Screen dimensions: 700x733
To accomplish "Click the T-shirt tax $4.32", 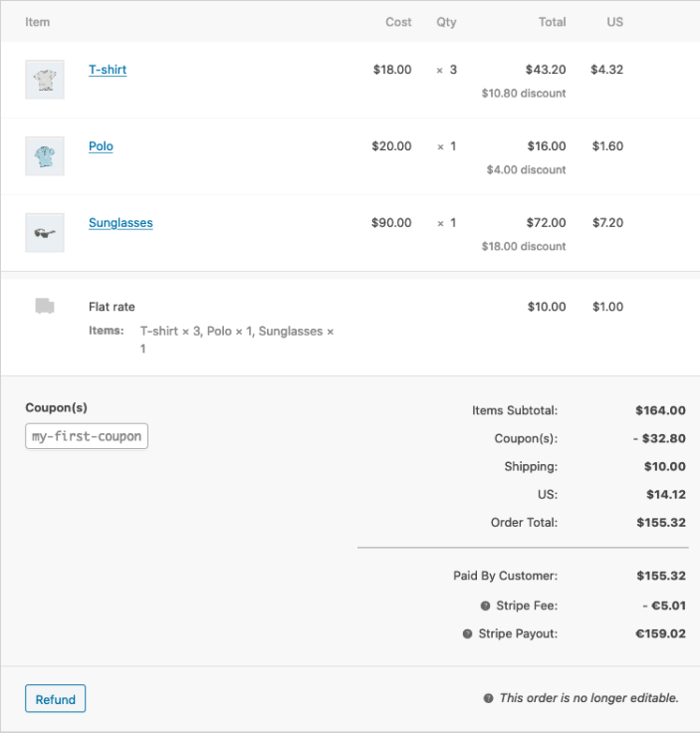I will click(x=606, y=70).
